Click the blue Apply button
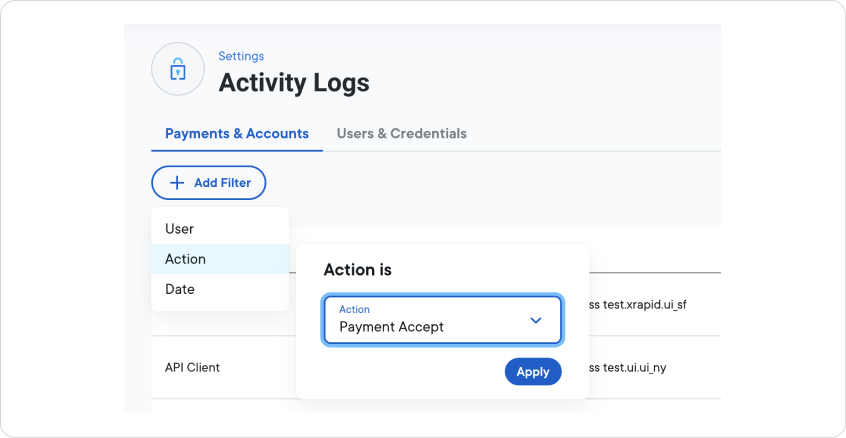The width and height of the screenshot is (846, 438). (533, 371)
